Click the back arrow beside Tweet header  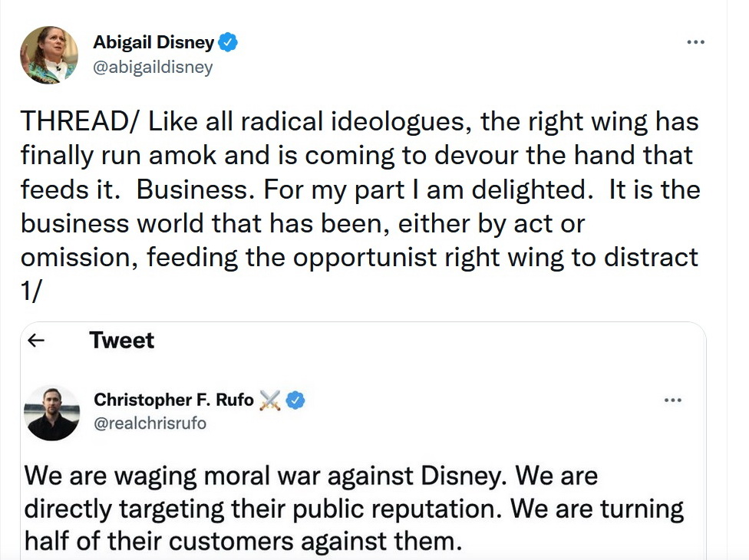(35, 341)
